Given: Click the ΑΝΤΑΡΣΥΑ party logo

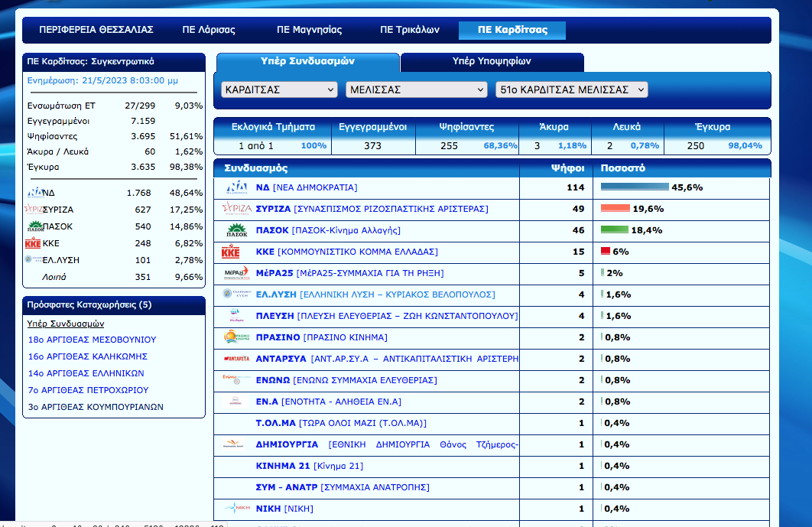Looking at the screenshot, I should point(236,359).
